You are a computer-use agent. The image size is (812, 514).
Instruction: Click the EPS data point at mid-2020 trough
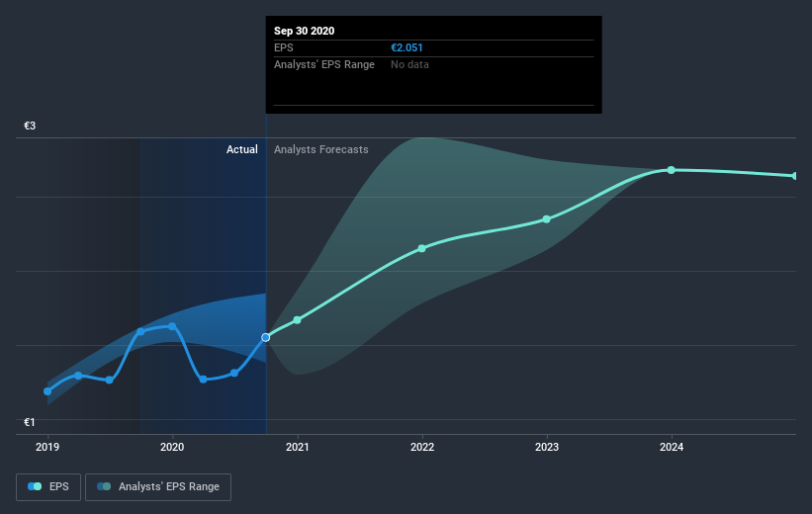[x=203, y=380]
